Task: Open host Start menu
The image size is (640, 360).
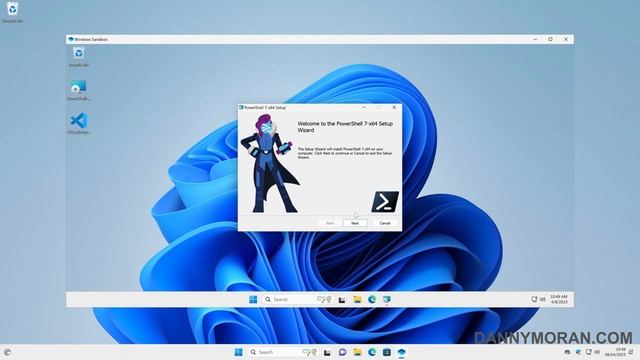Action: click(238, 352)
